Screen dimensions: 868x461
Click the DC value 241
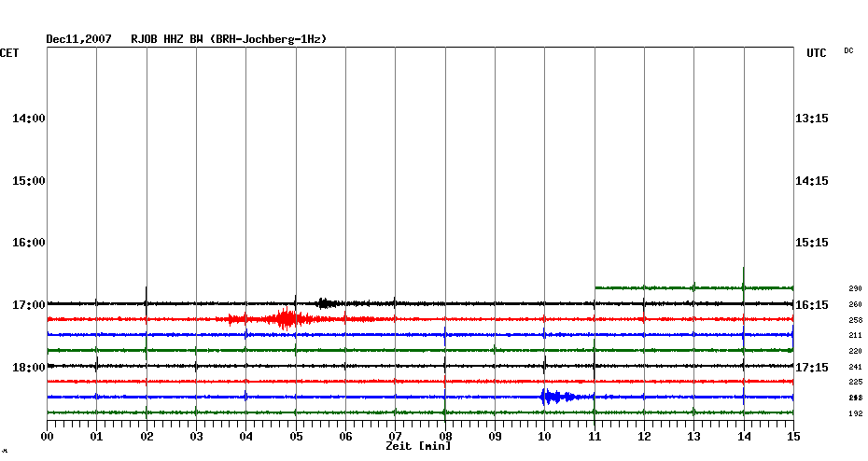[855, 367]
